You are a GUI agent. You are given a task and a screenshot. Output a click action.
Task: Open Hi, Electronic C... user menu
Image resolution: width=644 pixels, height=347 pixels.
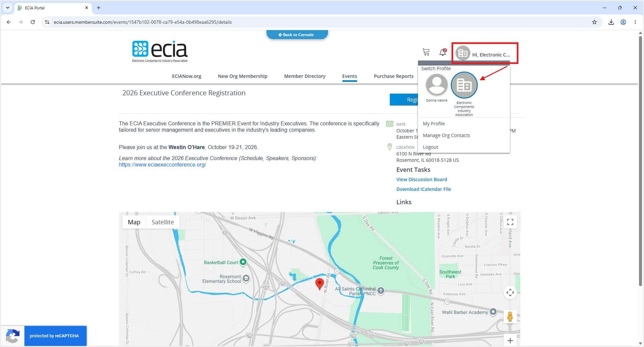coord(485,53)
